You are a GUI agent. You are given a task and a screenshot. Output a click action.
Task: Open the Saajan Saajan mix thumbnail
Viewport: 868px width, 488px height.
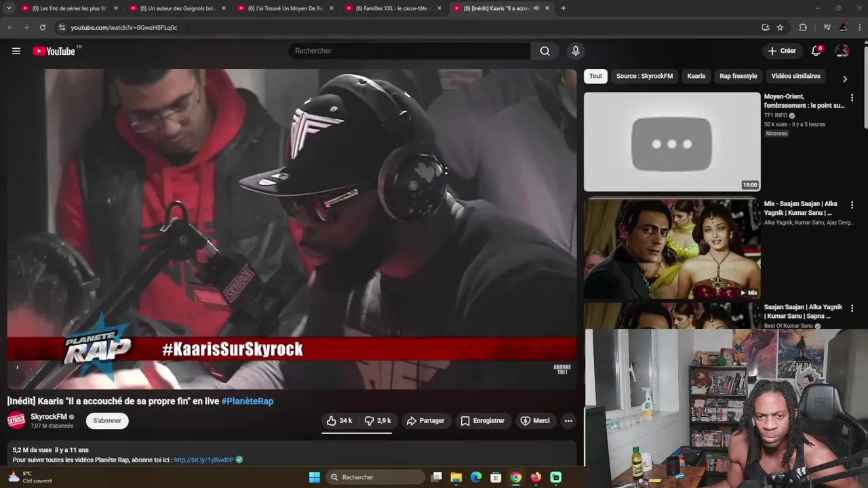pyautogui.click(x=672, y=249)
